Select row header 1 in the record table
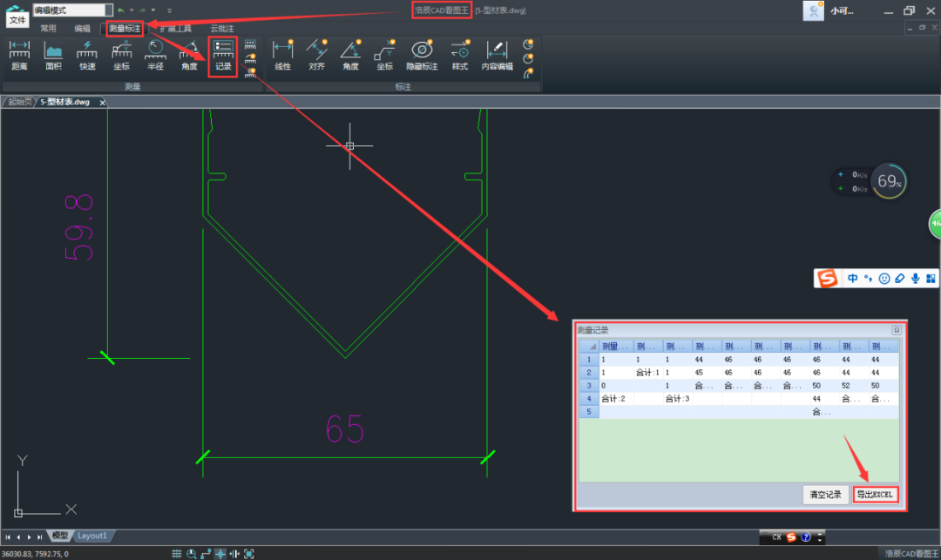The width and height of the screenshot is (941, 560). (589, 360)
